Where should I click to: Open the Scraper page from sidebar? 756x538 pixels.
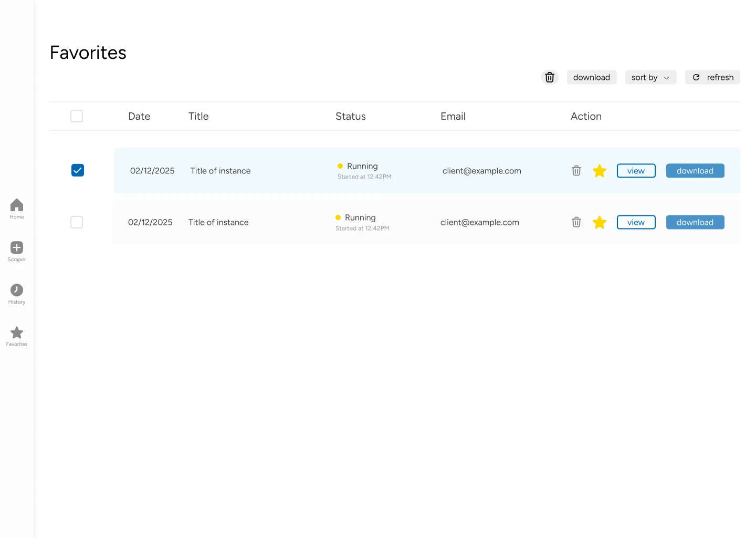click(x=17, y=251)
